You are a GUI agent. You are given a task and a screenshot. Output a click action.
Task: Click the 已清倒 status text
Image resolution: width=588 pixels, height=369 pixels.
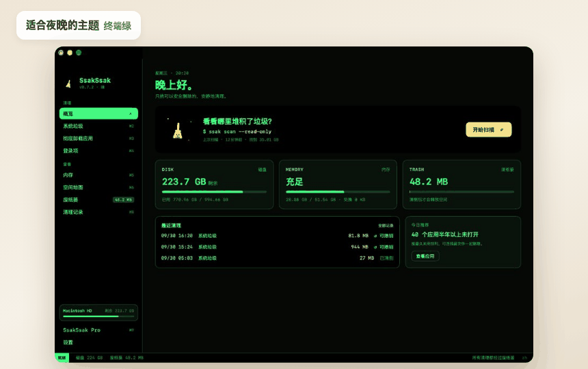(386, 258)
